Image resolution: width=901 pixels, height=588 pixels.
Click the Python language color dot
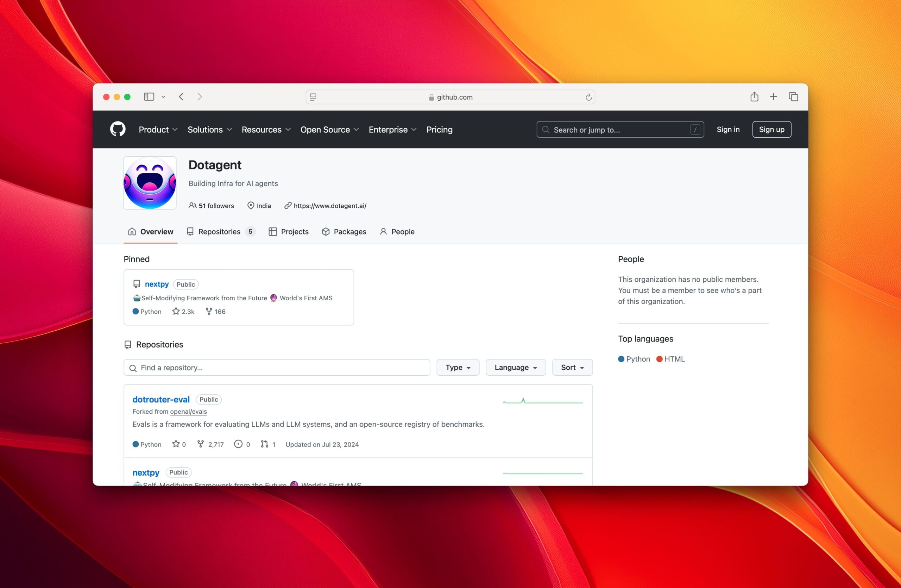point(621,359)
